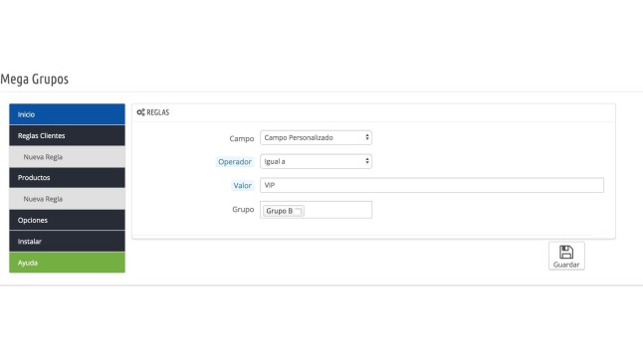Open Opciones menu item
643x364 pixels.
tap(67, 220)
